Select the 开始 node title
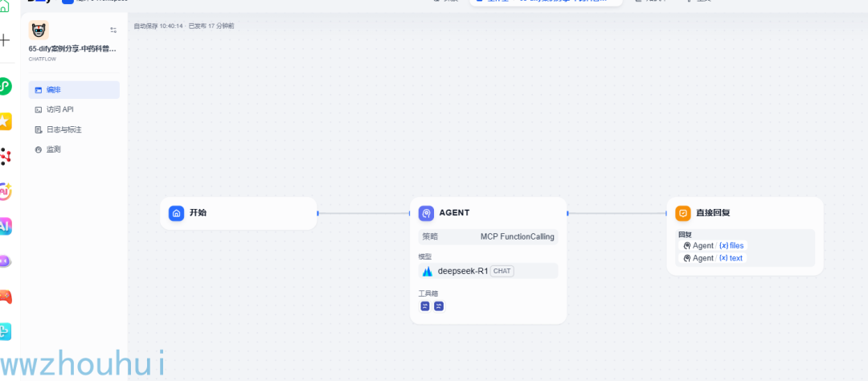 199,213
